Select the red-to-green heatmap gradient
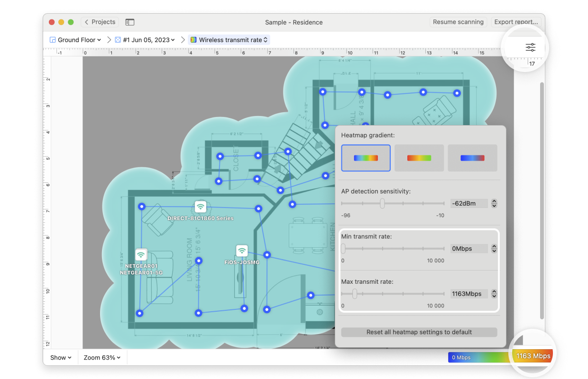 [419, 158]
